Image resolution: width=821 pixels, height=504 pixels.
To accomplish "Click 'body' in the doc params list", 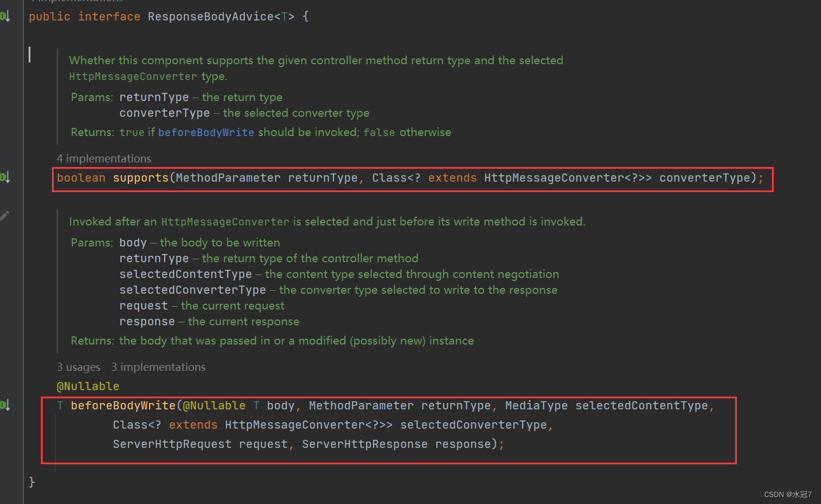I will point(133,243).
